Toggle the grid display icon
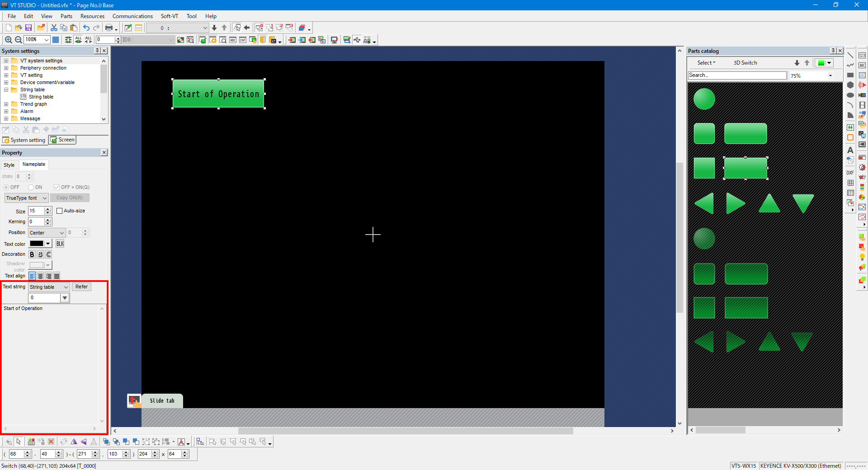 (56, 40)
